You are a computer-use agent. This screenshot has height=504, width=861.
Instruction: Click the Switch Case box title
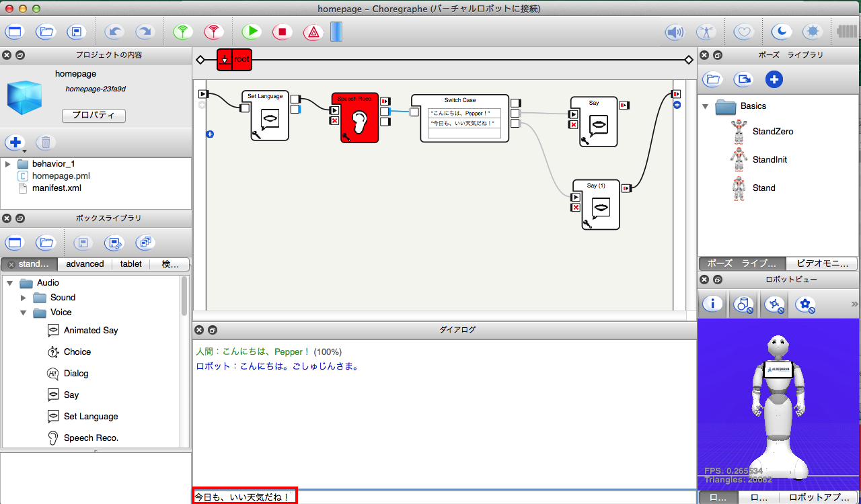[460, 100]
